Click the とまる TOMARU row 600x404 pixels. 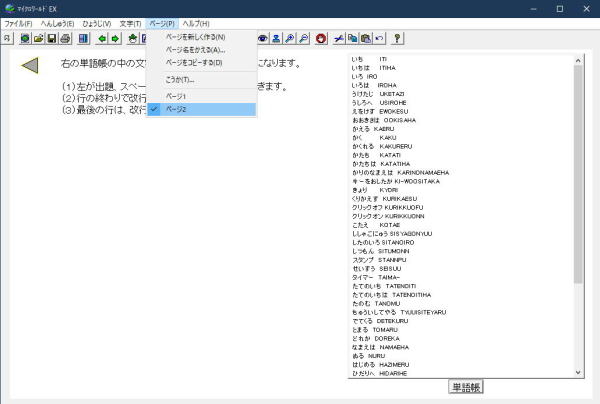375,330
